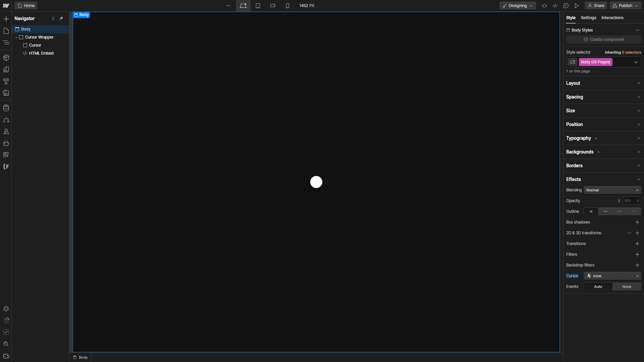Click the Publish button
This screenshot has width=644, height=362.
(x=625, y=6)
